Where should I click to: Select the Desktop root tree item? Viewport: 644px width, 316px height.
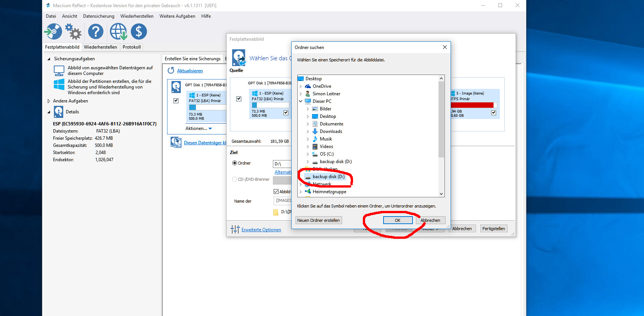pos(314,79)
